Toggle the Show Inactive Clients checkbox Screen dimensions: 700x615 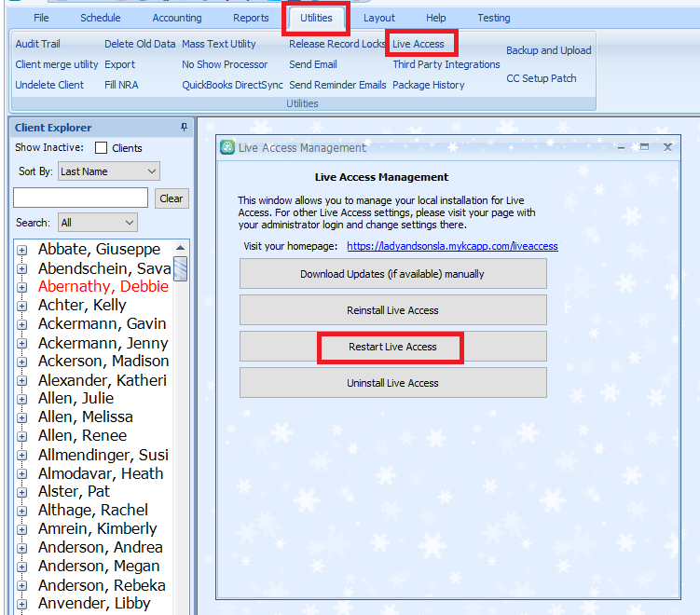[x=102, y=148]
